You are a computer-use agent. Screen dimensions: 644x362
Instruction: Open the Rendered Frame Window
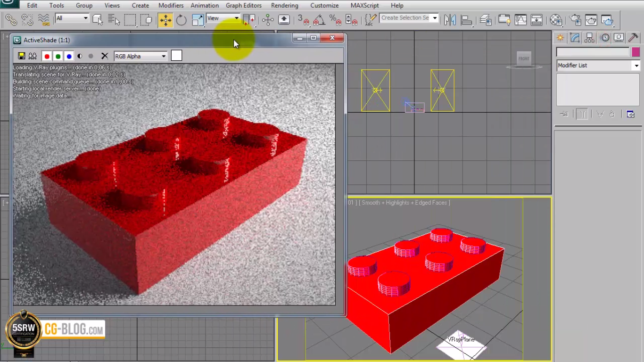click(591, 20)
